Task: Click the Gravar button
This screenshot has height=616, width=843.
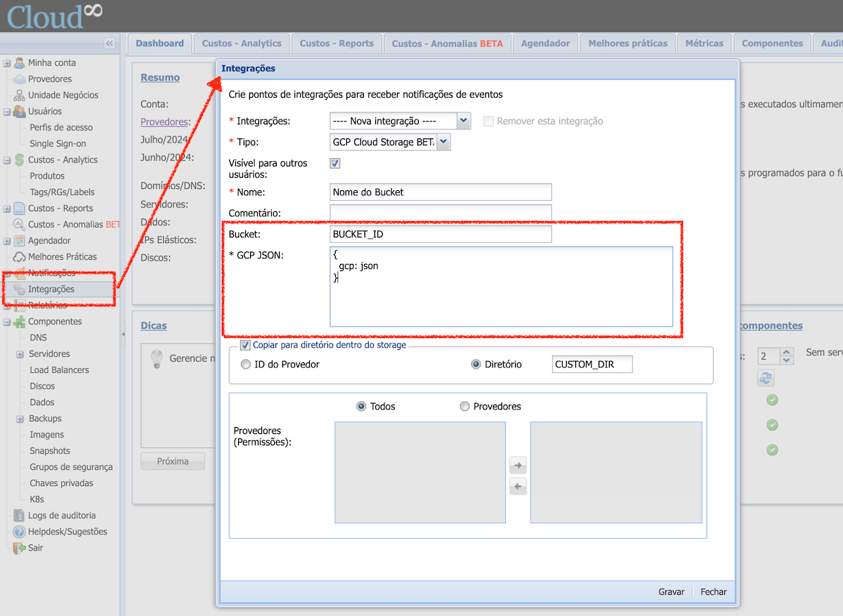Action: coord(671,591)
